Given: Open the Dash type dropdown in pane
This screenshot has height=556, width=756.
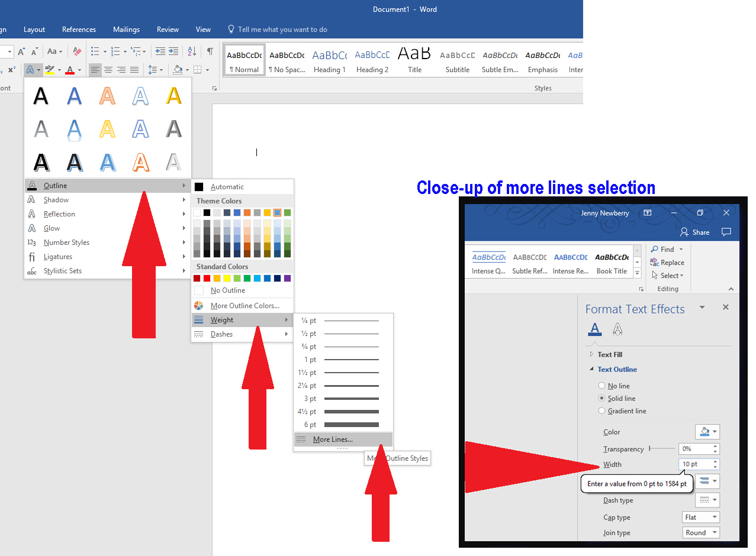Looking at the screenshot, I should click(x=707, y=500).
